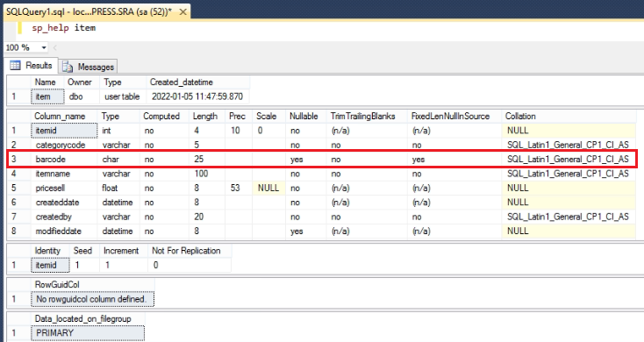Select the createddate column name cell
The height and width of the screenshot is (342, 644).
[x=64, y=203]
